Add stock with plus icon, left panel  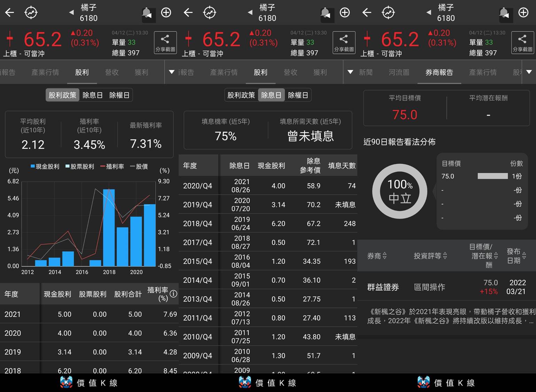click(166, 13)
